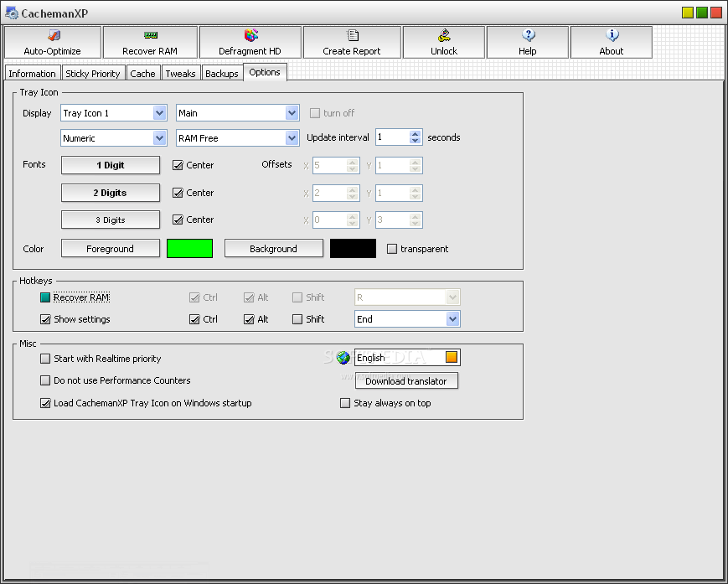Click the Background color button
The image size is (728, 584).
pos(273,249)
